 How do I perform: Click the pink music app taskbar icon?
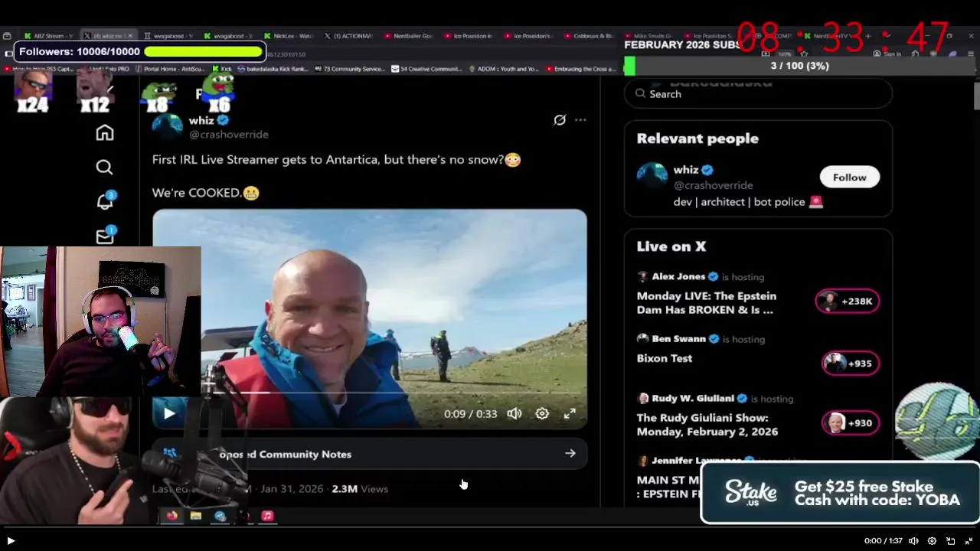[267, 516]
